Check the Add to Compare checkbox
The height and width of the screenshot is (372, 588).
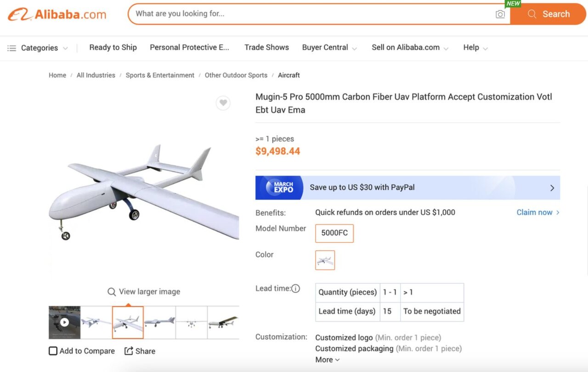[x=53, y=351]
